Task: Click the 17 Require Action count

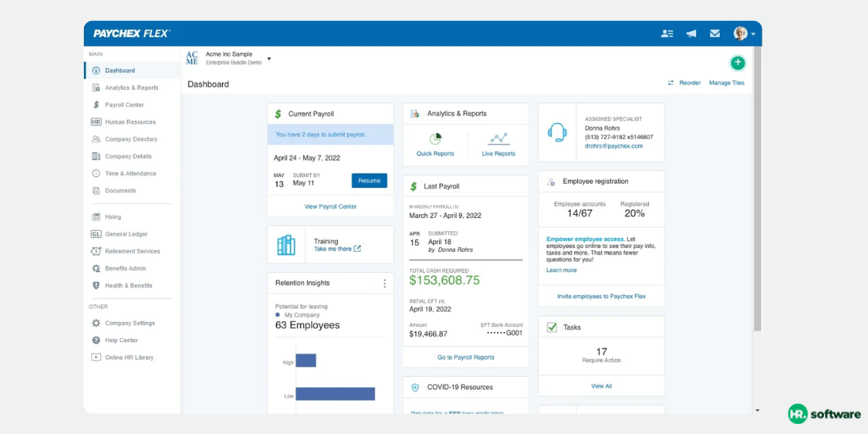Action: 601,352
